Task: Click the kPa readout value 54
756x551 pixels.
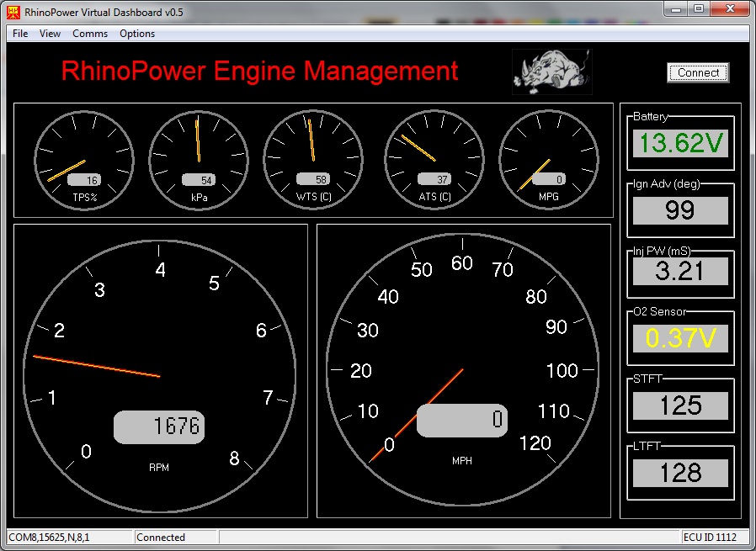Action: (x=199, y=180)
